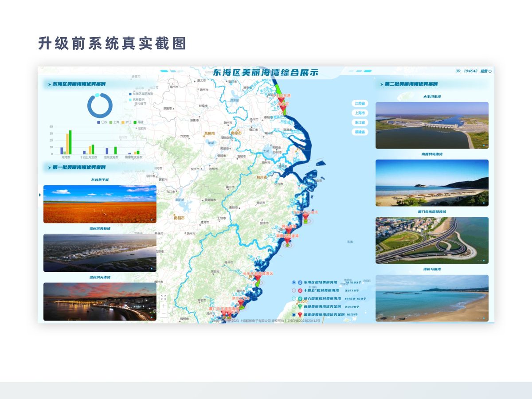Click the green gem icon for 省级美丽海湾优秀案例
The image size is (532, 399).
pyautogui.click(x=300, y=306)
